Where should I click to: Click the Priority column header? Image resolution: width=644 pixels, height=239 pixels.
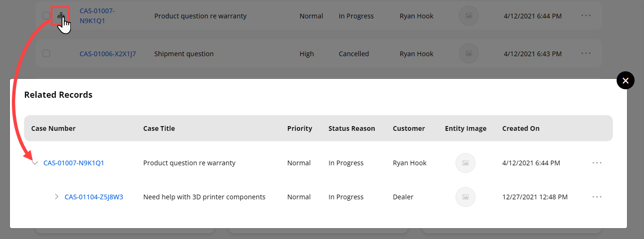[x=299, y=128]
